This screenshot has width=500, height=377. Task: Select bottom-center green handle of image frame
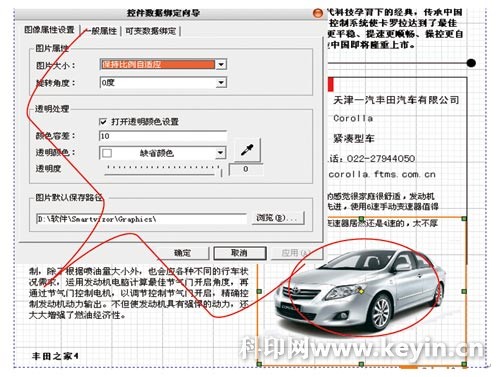361,364
